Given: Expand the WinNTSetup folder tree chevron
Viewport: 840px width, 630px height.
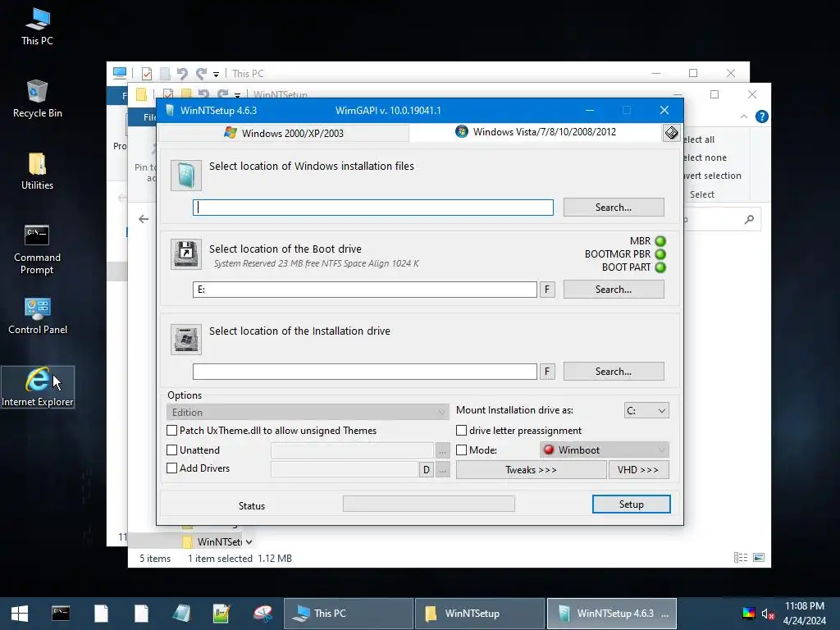Looking at the screenshot, I should pyautogui.click(x=249, y=541).
